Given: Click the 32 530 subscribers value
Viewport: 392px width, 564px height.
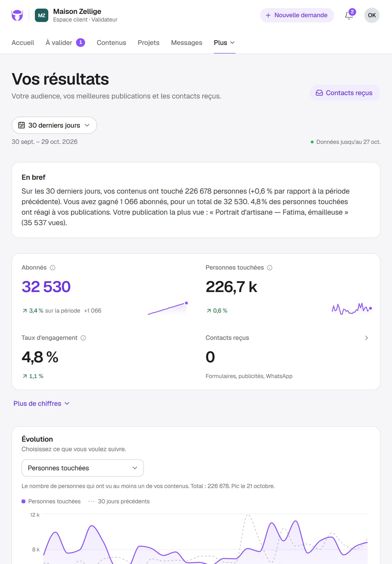Looking at the screenshot, I should click(46, 287).
